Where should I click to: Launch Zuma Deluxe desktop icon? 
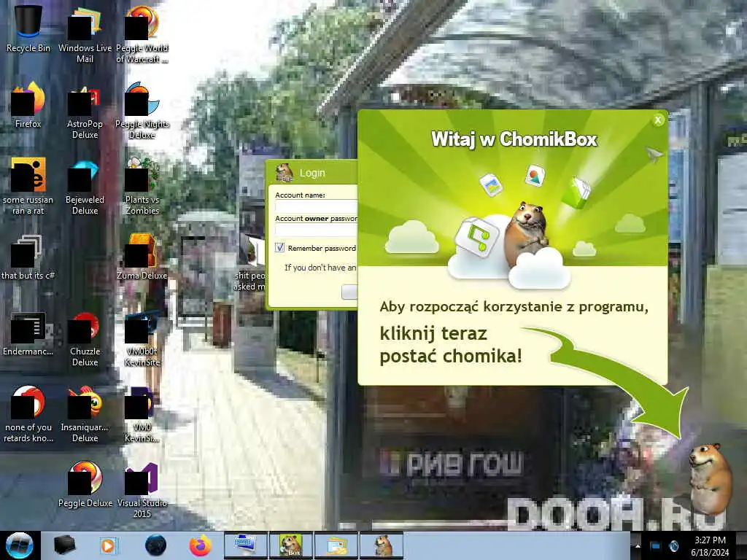(142, 257)
